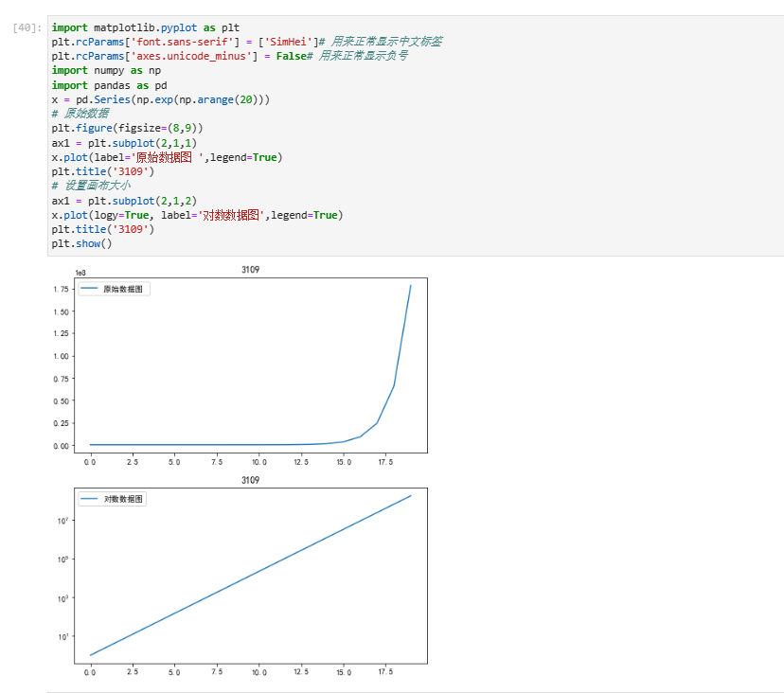Click the import matplotlib.pyplot code line
This screenshot has height=693, width=784.
pos(146,28)
